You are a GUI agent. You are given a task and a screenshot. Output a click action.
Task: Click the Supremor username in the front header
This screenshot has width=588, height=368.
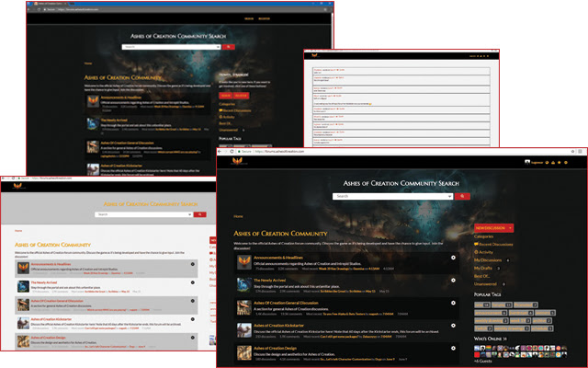(x=537, y=163)
